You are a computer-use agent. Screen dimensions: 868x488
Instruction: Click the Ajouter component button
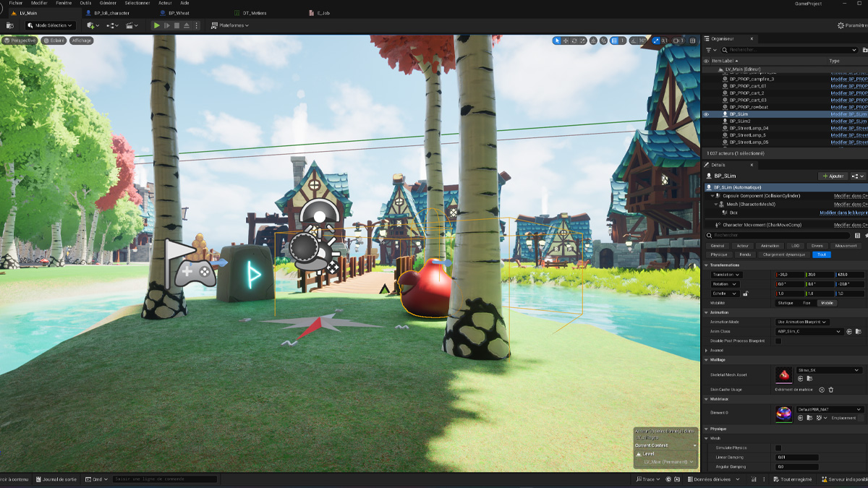[833, 176]
